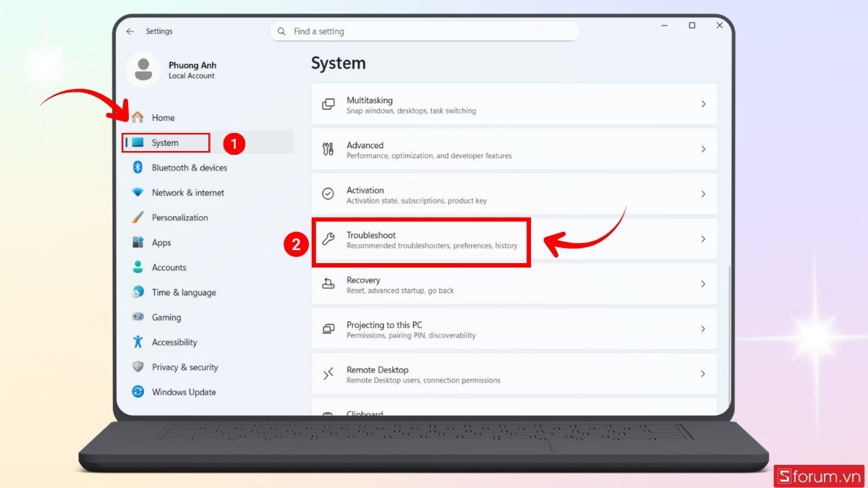Open Privacy & security section
Viewport: 868px width, 488px height.
[208, 367]
